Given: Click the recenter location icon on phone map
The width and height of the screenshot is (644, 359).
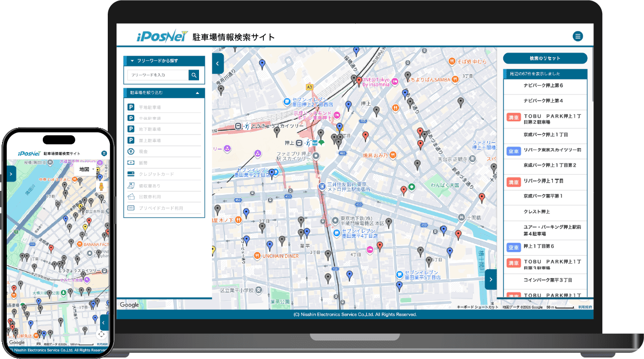Looking at the screenshot, I should 101,334.
